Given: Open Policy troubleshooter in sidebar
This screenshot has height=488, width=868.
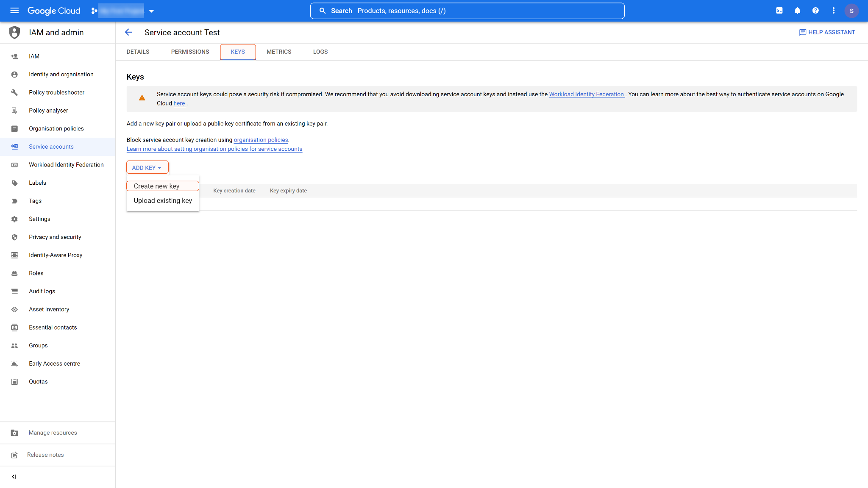Looking at the screenshot, I should (56, 92).
